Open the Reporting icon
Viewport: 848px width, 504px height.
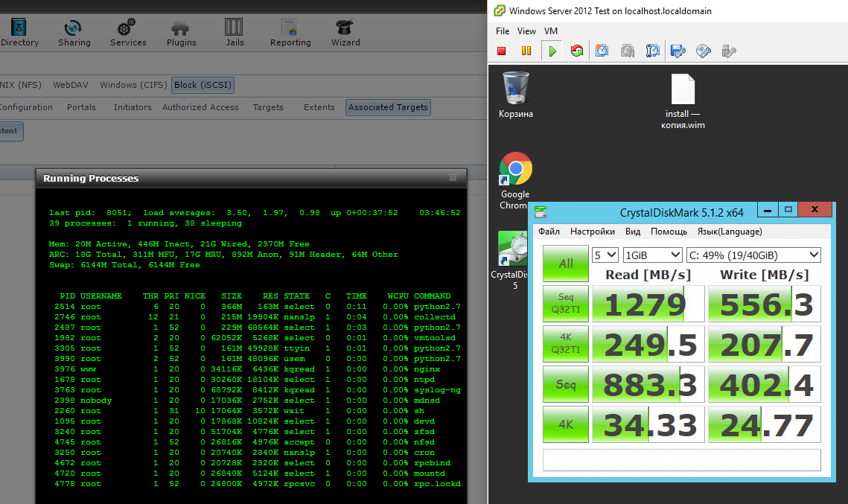[x=290, y=33]
